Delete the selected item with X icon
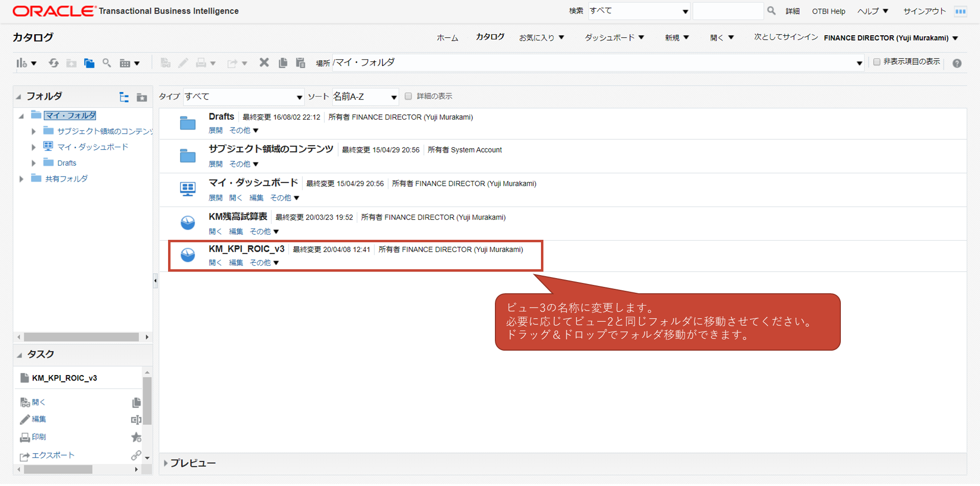The width and height of the screenshot is (980, 486). (x=264, y=62)
